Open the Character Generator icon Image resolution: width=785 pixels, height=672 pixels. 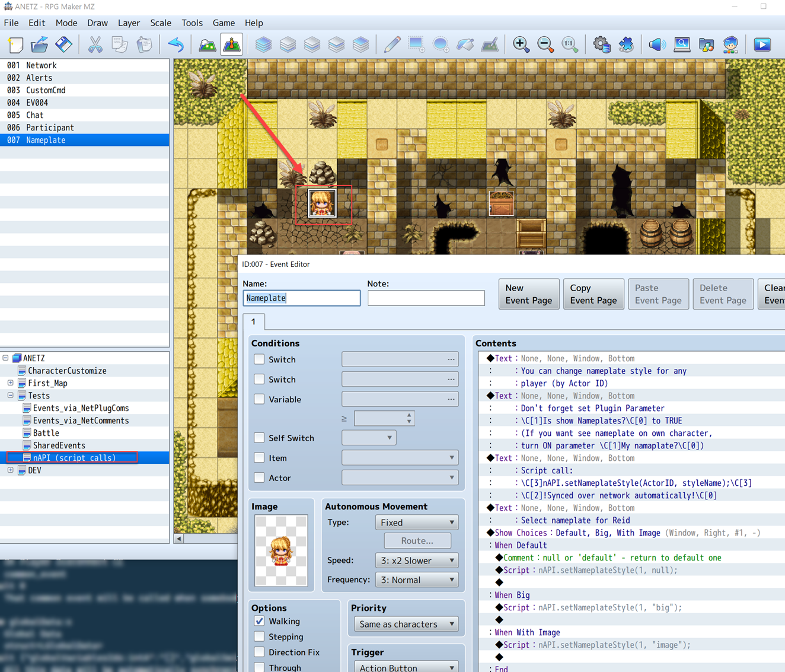730,44
